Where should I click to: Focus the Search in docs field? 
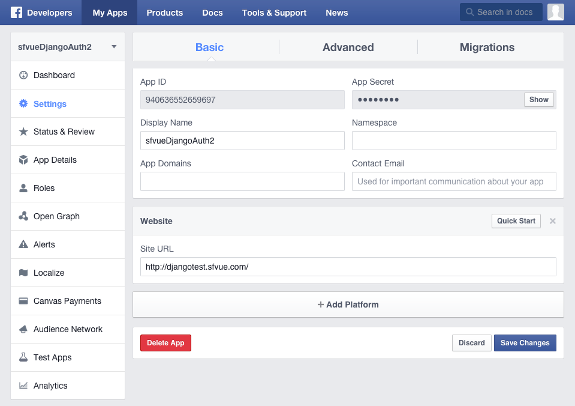(x=501, y=12)
